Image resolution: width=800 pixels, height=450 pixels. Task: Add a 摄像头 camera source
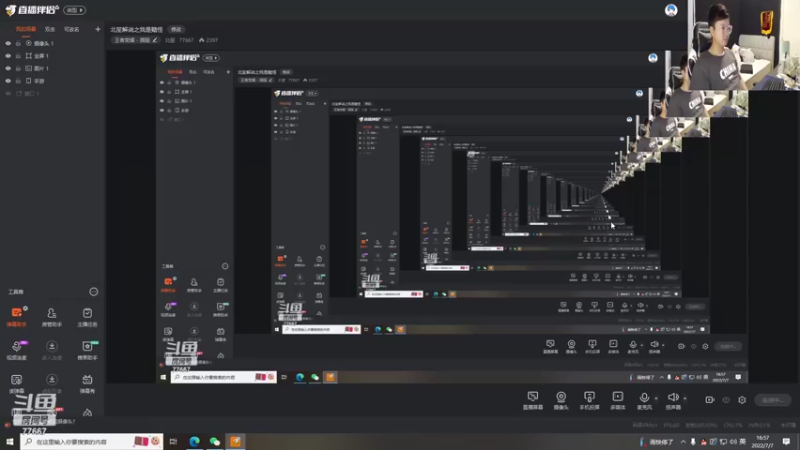tap(561, 400)
